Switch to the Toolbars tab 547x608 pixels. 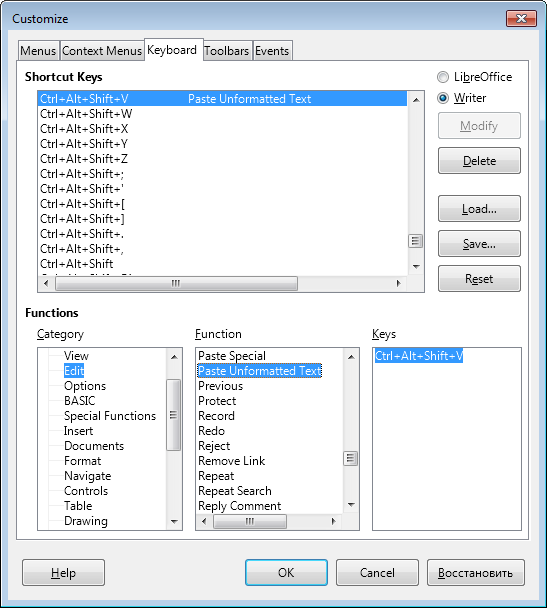[x=227, y=51]
